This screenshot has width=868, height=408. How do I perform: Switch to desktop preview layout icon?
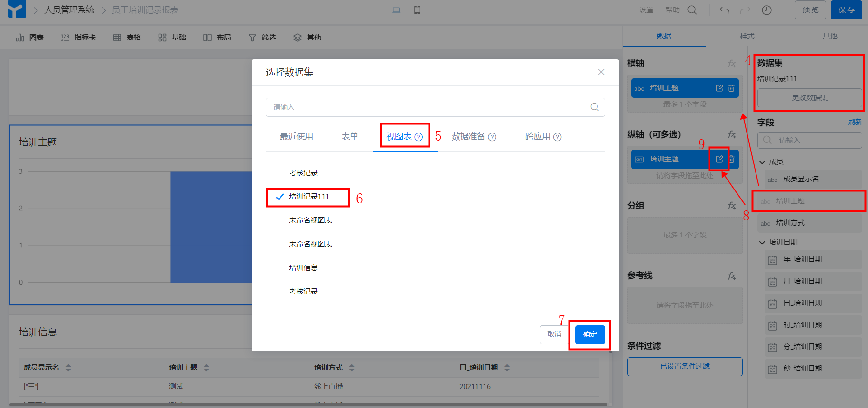[x=396, y=10]
